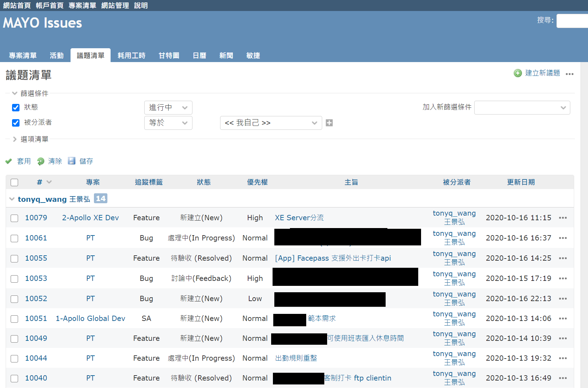This screenshot has height=388, width=588.
Task: Add another assignee value with plus icon
Action: [x=329, y=123]
